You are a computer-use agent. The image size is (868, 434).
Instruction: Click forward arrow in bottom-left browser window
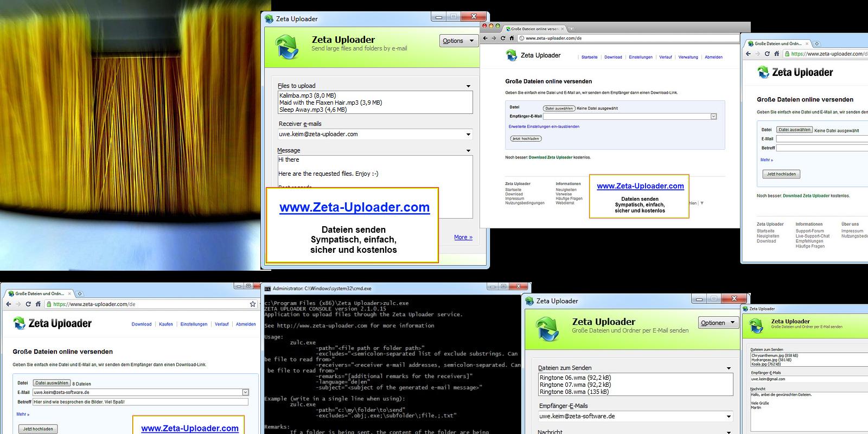coord(18,304)
